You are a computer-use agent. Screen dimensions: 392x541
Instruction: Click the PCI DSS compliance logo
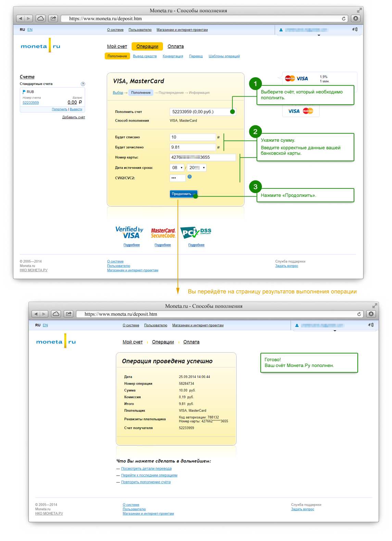pyautogui.click(x=196, y=232)
